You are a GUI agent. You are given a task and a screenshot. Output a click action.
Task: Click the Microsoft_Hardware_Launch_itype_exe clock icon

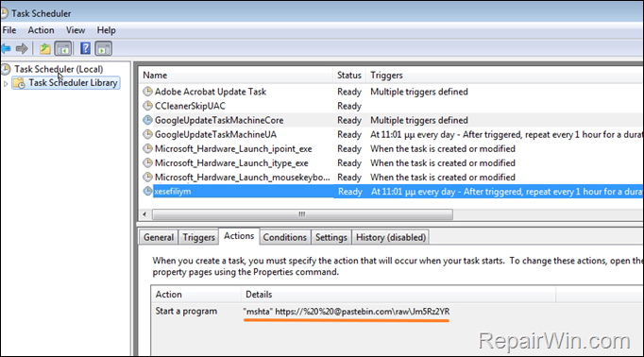coord(147,162)
